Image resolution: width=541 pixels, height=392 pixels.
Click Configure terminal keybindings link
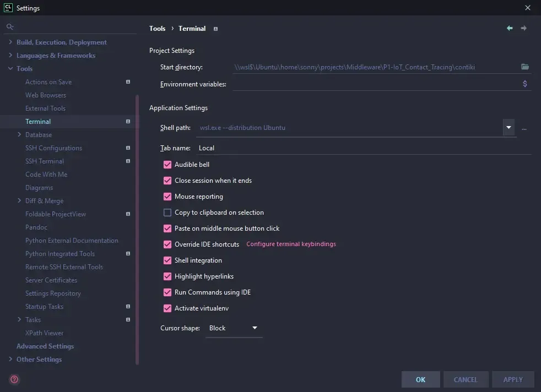tap(291, 244)
